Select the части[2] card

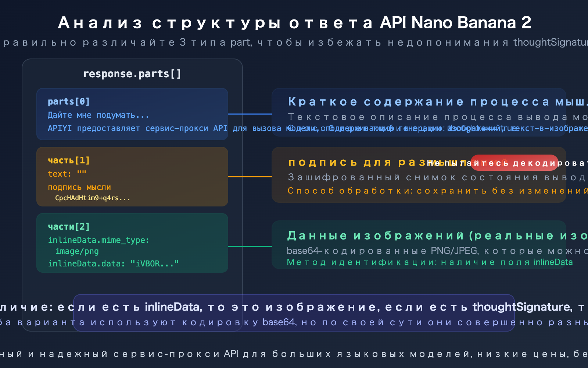point(132,243)
